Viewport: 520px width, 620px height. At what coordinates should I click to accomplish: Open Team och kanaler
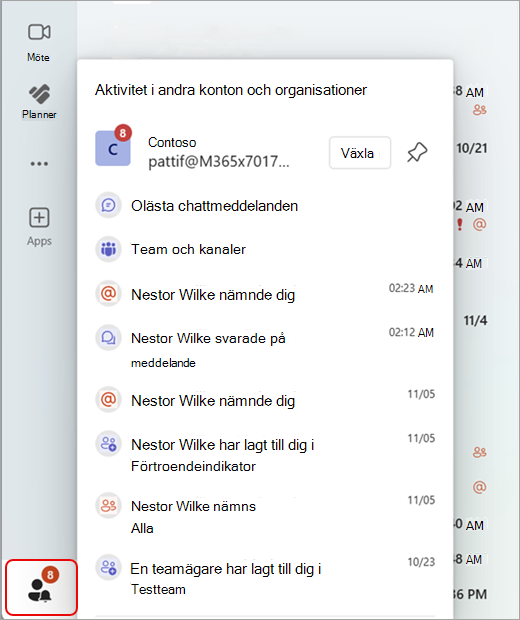(x=265, y=249)
